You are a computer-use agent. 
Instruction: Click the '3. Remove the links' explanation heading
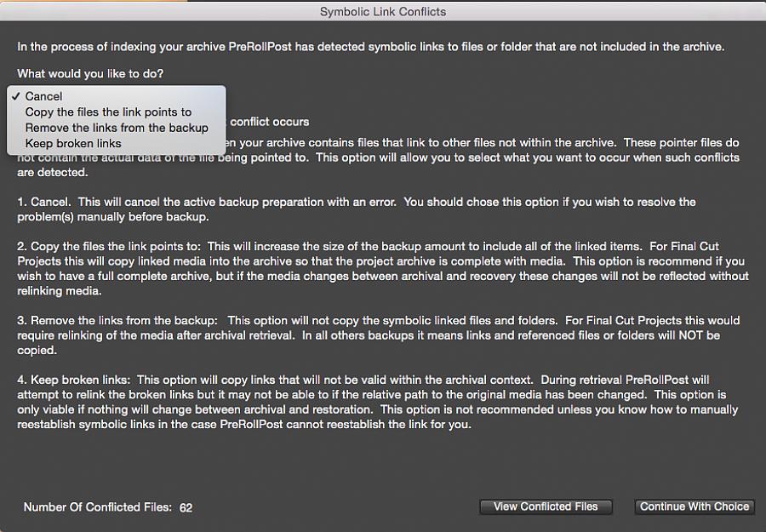pyautogui.click(x=117, y=320)
